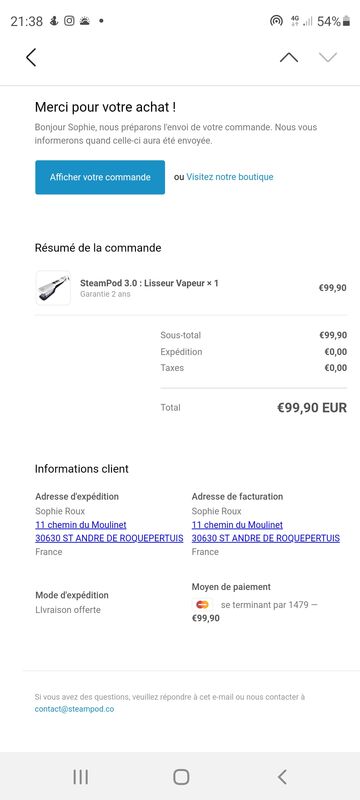The image size is (360, 800).
Task: Tap billing 30630 ST ANDRE DE ROQUEPERTUIS link
Action: point(266,538)
